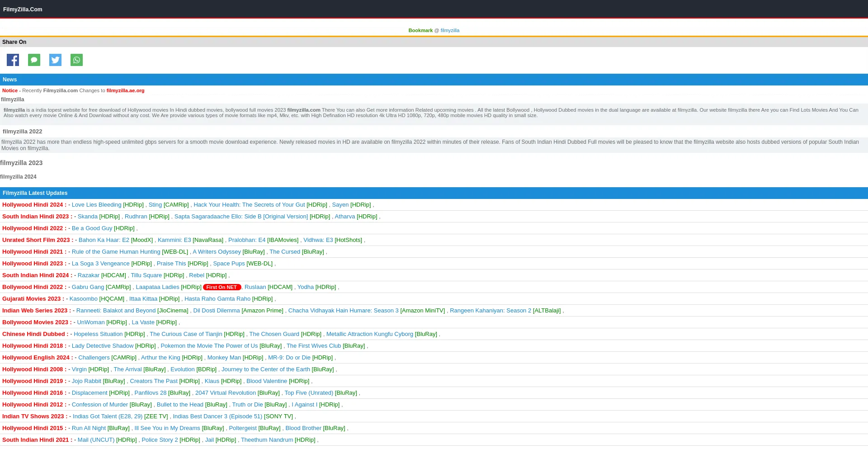The width and height of the screenshot is (868, 449).
Task: Open Vidhwa: E3 link
Action: (318, 240)
